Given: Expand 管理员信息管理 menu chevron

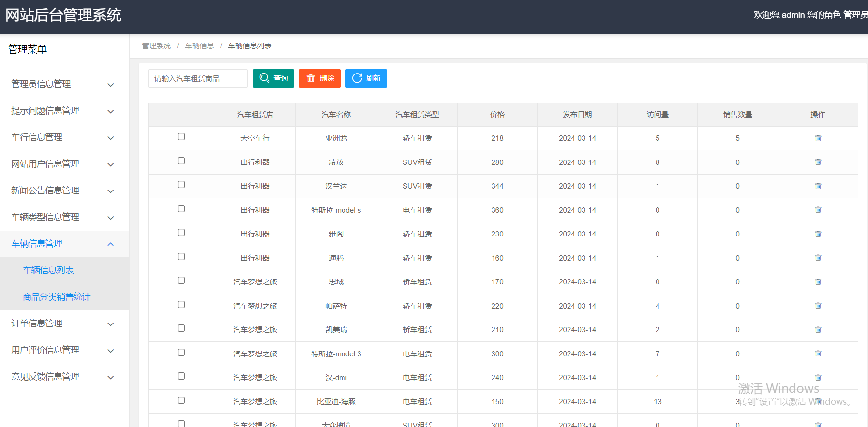Looking at the screenshot, I should click(111, 85).
